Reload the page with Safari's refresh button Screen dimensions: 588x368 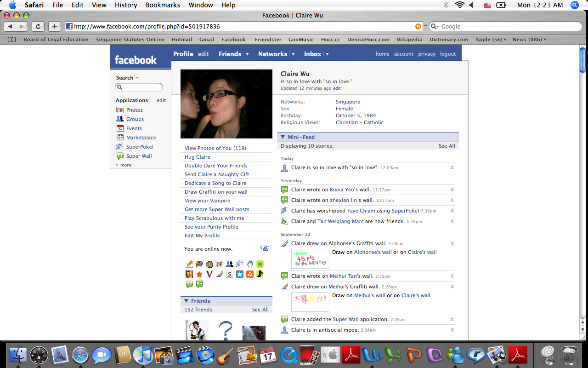38,27
